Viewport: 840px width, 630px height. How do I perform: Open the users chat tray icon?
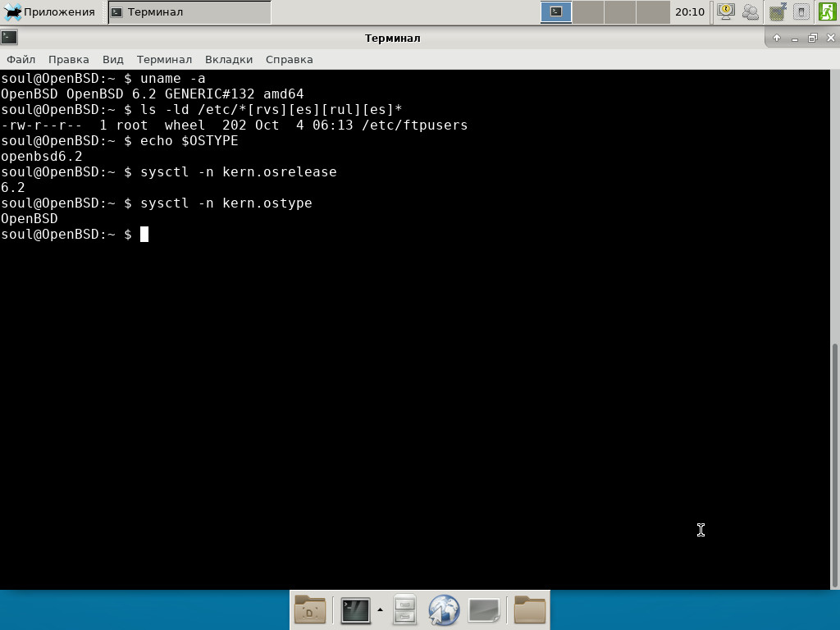pyautogui.click(x=751, y=11)
